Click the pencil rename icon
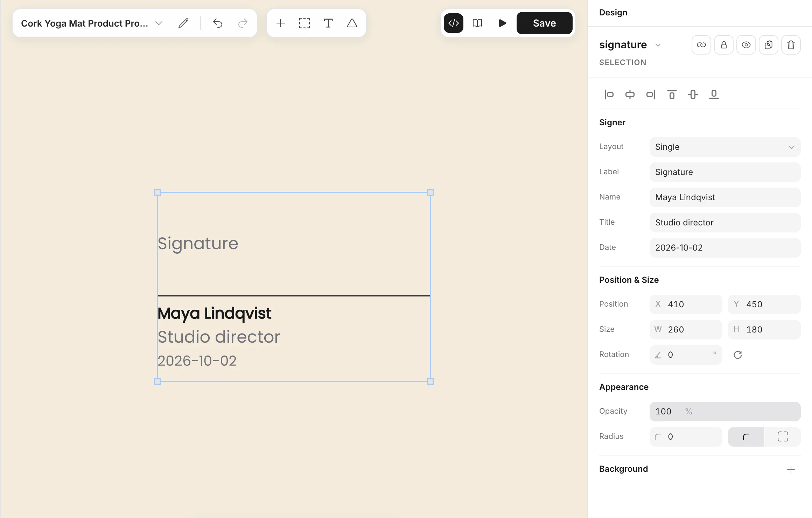The image size is (812, 518). pos(183,23)
